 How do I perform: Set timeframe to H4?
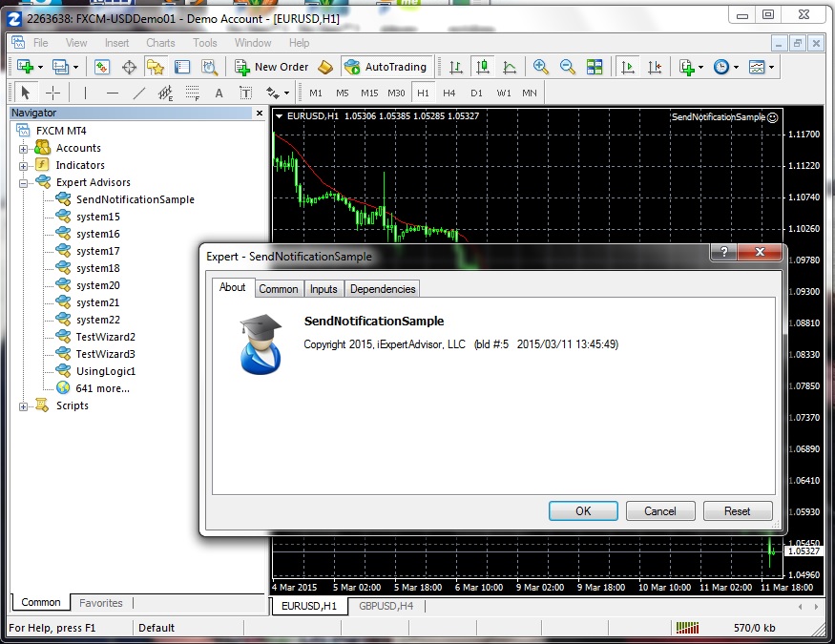pos(449,93)
